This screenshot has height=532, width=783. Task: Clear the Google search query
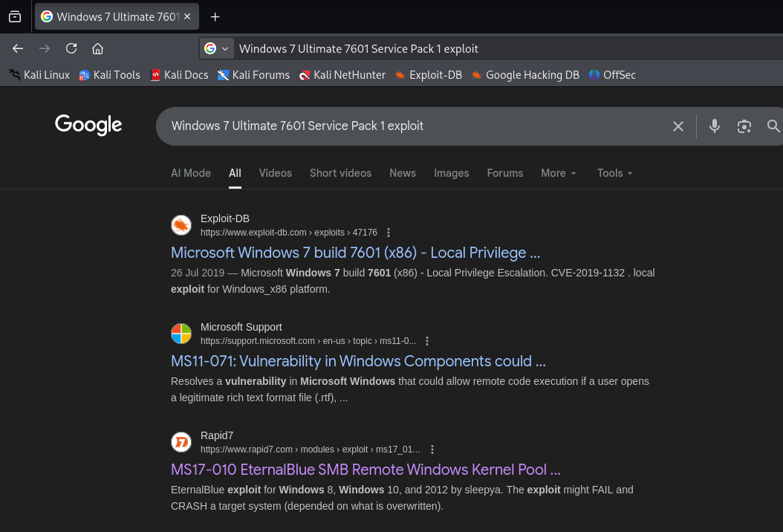click(x=678, y=126)
